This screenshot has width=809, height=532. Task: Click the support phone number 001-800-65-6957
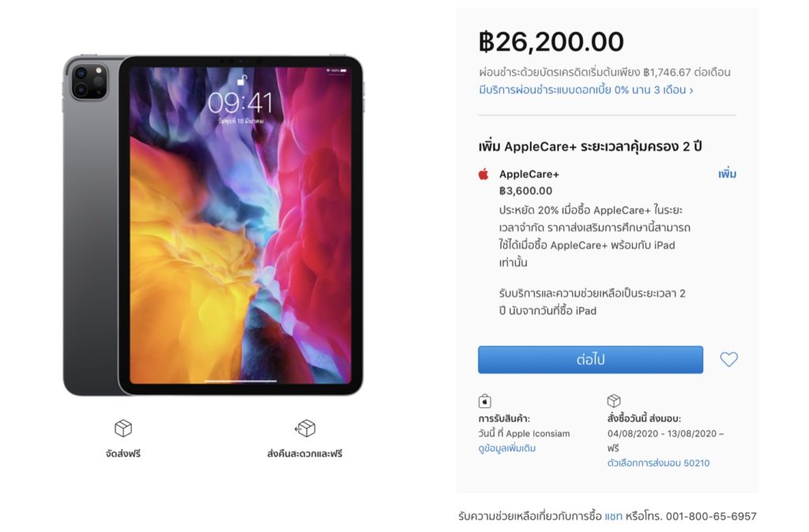[711, 516]
